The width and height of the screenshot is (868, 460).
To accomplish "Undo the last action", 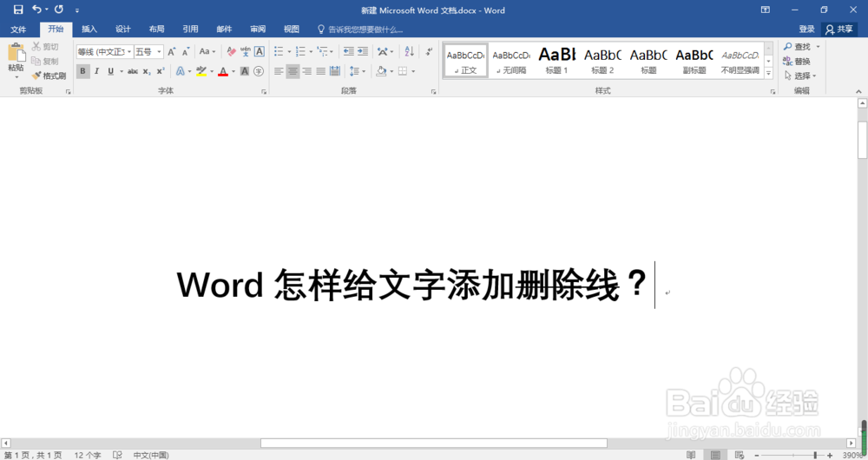I will tap(37, 10).
